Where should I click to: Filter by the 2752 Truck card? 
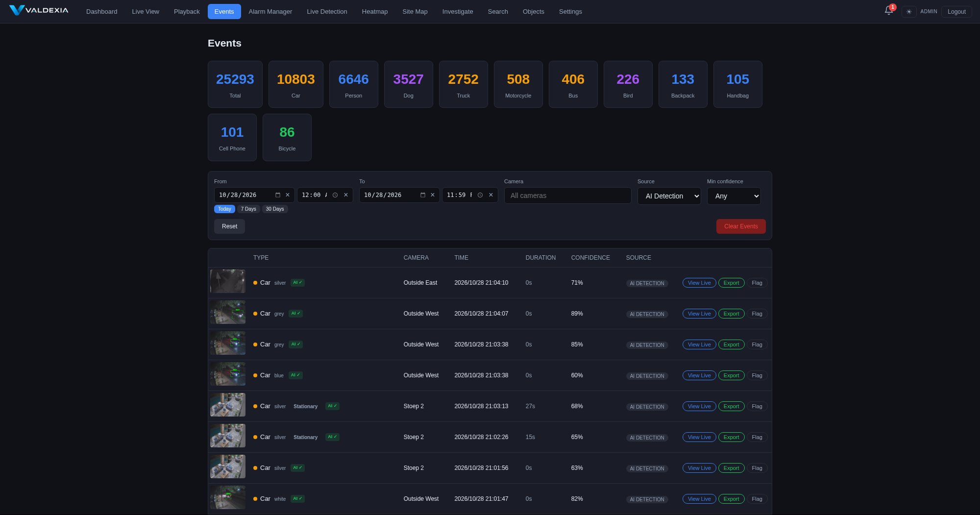point(464,84)
